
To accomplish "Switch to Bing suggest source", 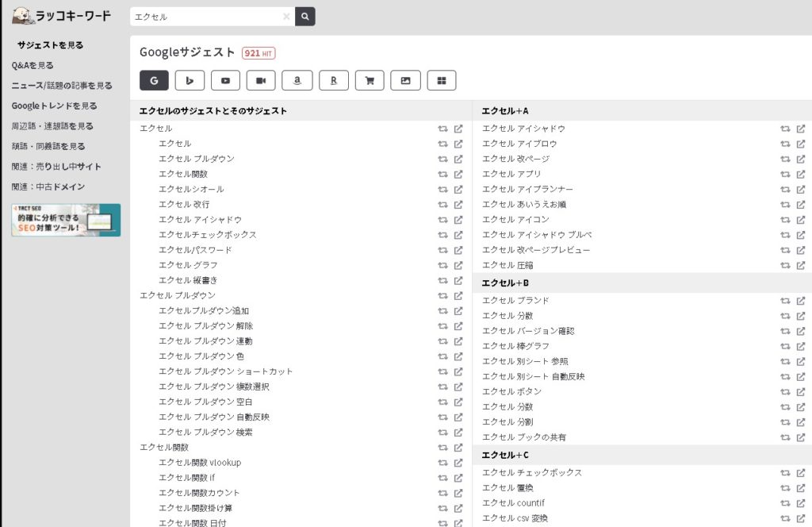I will (x=190, y=80).
